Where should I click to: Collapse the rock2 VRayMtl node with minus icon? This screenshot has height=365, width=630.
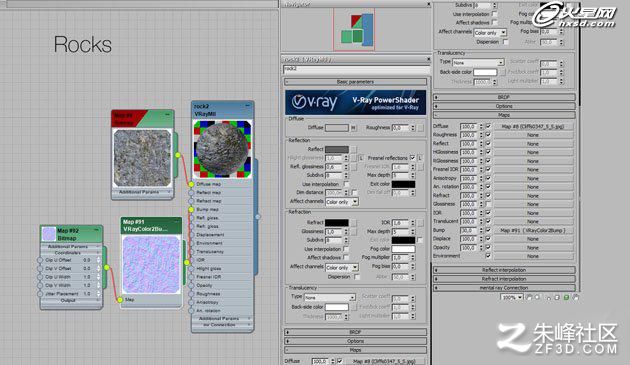click(248, 106)
